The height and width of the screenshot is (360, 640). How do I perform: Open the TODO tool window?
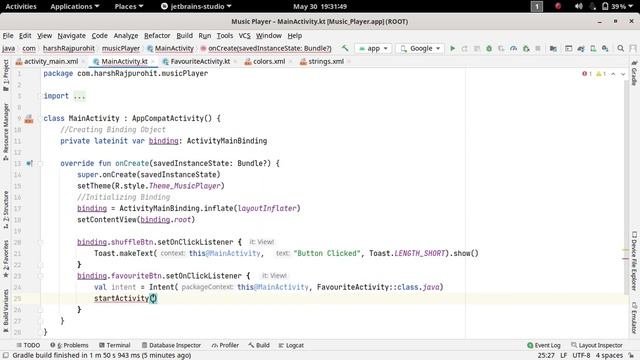coord(28,345)
